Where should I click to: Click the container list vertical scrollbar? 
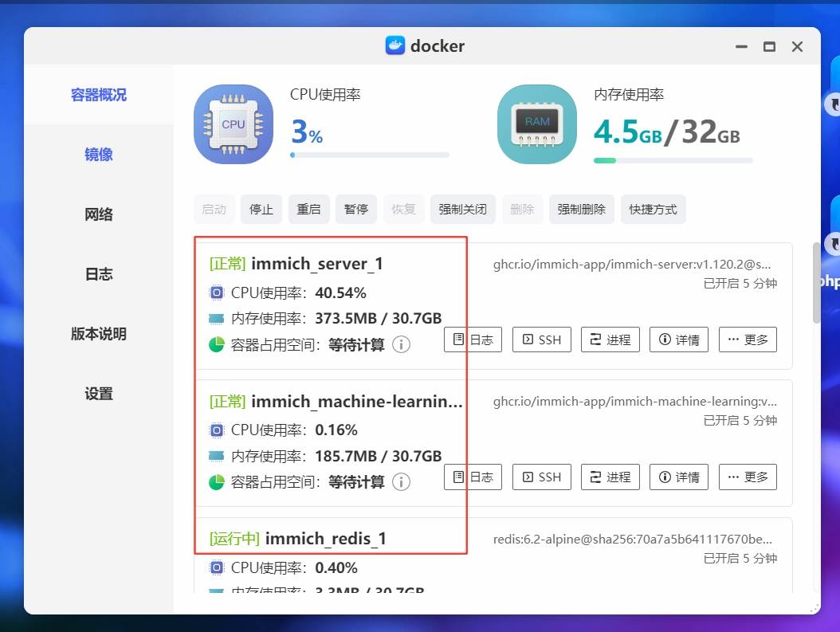pos(816,282)
